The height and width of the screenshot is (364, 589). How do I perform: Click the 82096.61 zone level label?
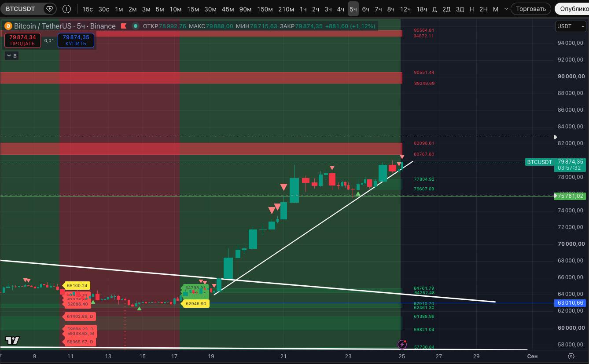coord(424,143)
